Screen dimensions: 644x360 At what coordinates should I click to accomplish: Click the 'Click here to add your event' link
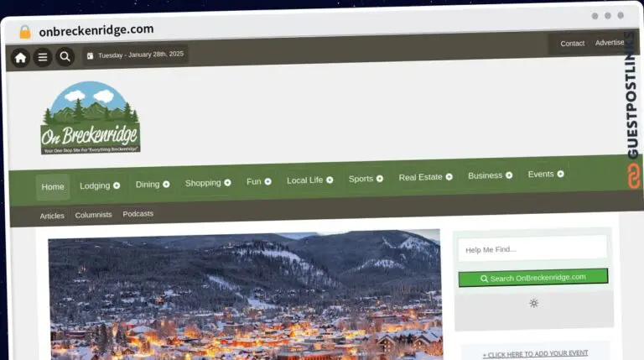[x=535, y=354]
